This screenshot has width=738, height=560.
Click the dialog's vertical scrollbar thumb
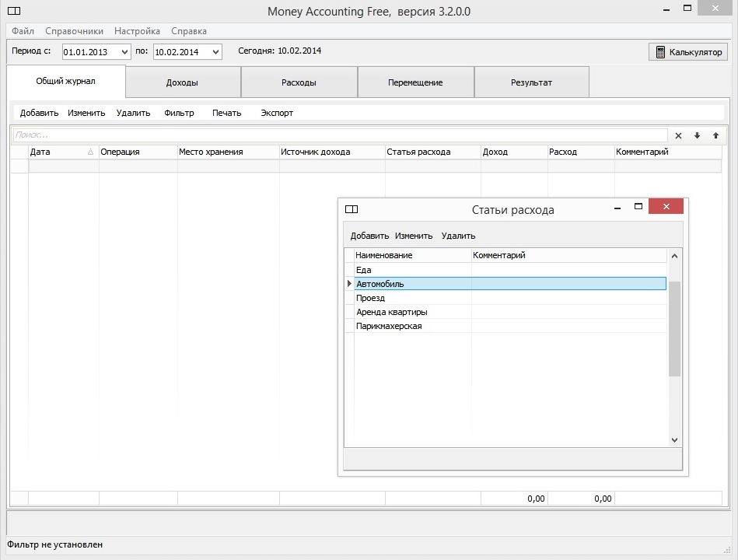pyautogui.click(x=674, y=328)
